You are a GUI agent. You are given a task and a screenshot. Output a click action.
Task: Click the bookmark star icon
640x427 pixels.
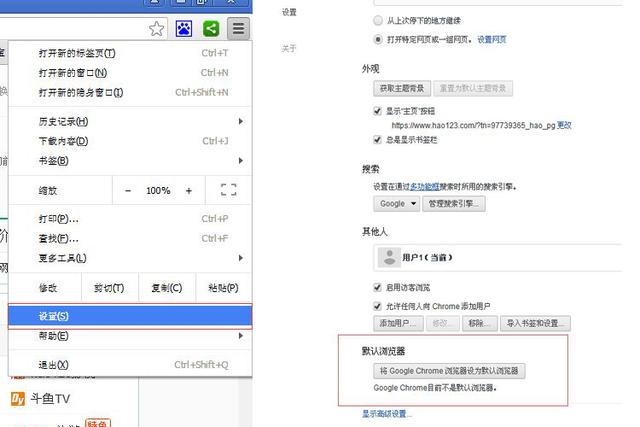pos(156,29)
